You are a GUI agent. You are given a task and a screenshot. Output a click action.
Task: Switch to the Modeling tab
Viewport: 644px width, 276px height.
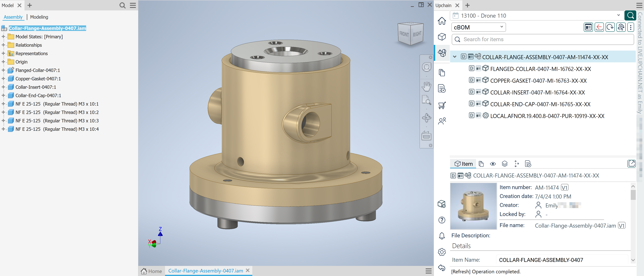[39, 17]
